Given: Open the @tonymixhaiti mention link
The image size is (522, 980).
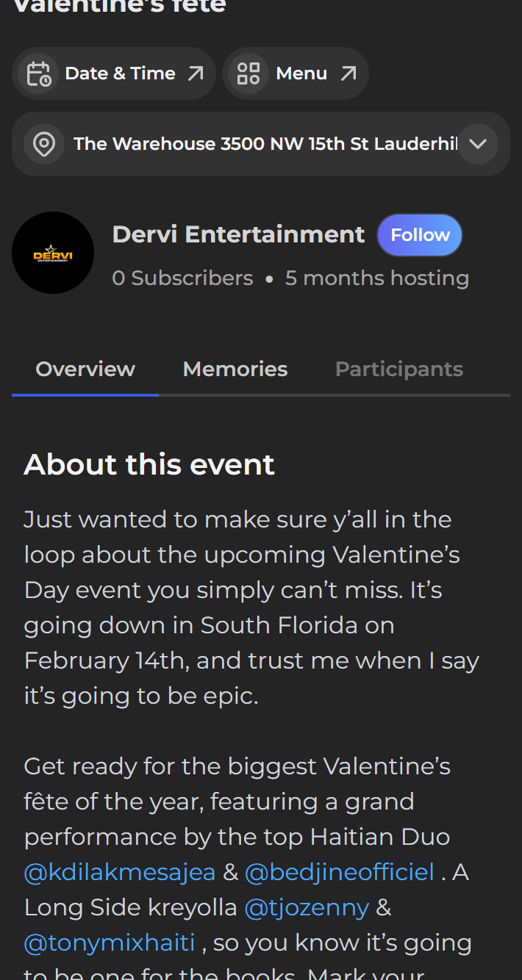Looking at the screenshot, I should (110, 943).
